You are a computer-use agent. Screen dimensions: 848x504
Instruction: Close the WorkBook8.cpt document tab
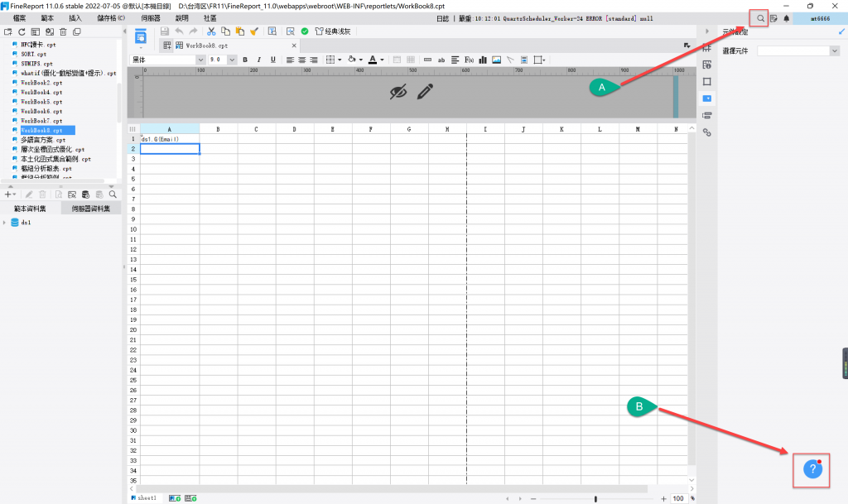tap(294, 46)
